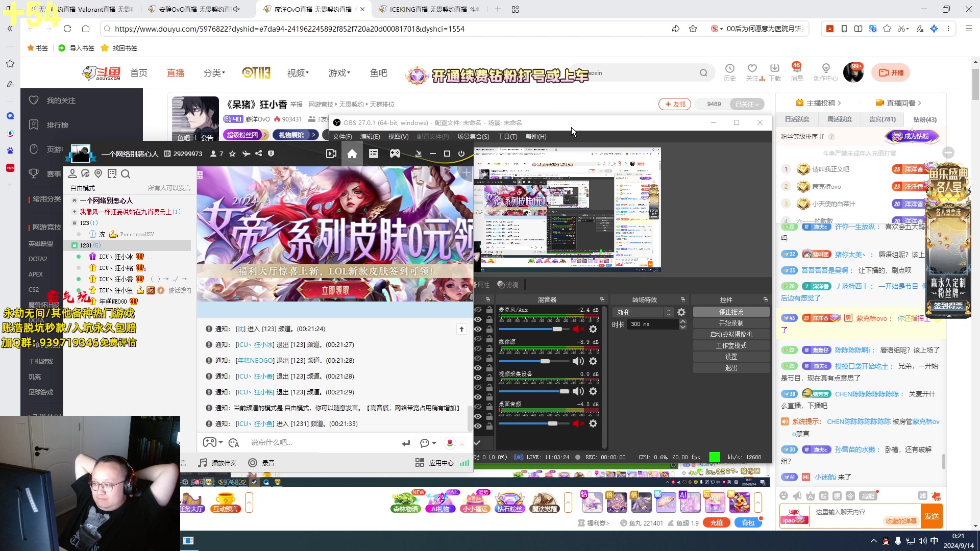Click 开始录制 to start recording
This screenshot has width=980, height=551.
[x=731, y=323]
